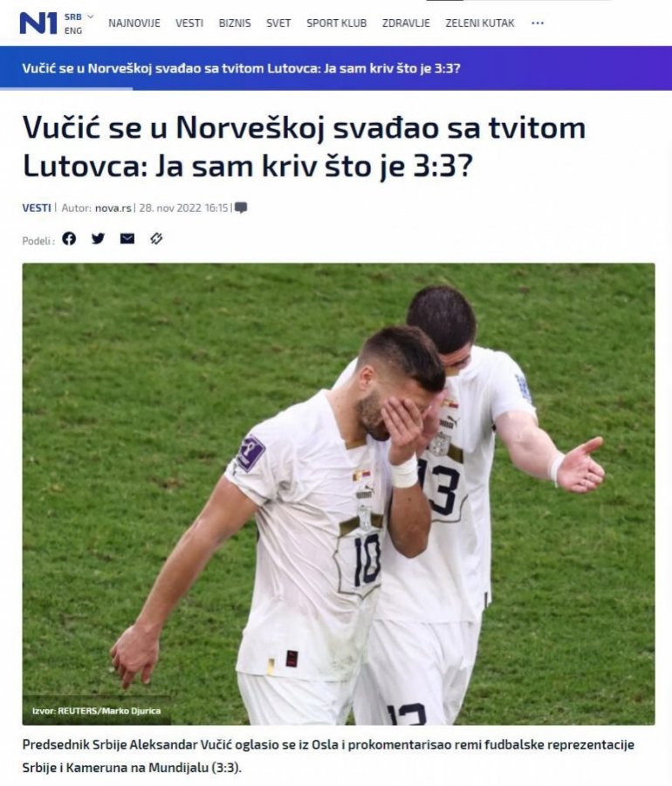The image size is (672, 786).
Task: Copy article link icon
Action: (156, 239)
